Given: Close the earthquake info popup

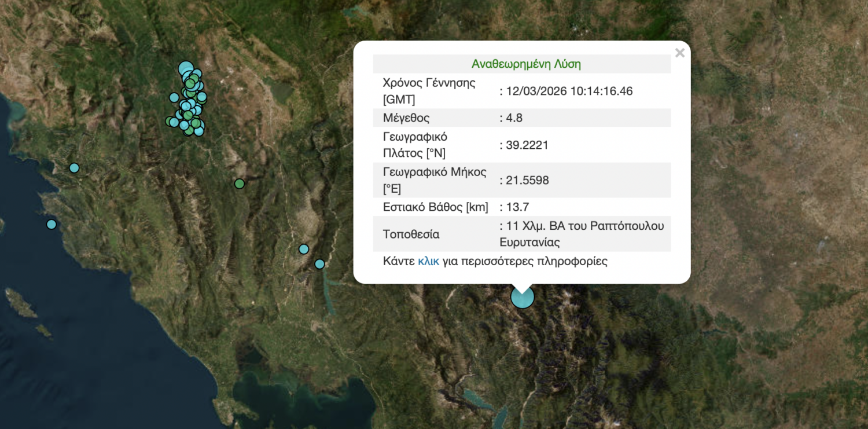Looking at the screenshot, I should pos(679,53).
